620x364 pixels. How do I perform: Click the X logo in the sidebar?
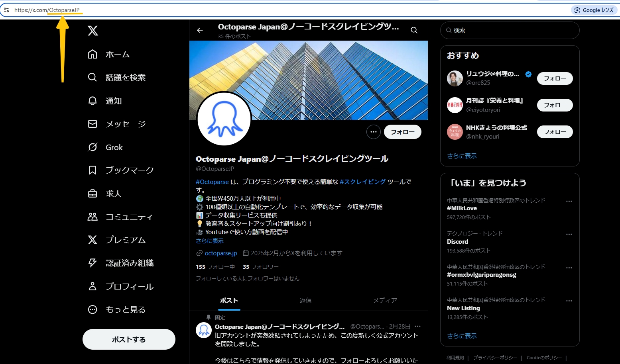pyautogui.click(x=93, y=31)
